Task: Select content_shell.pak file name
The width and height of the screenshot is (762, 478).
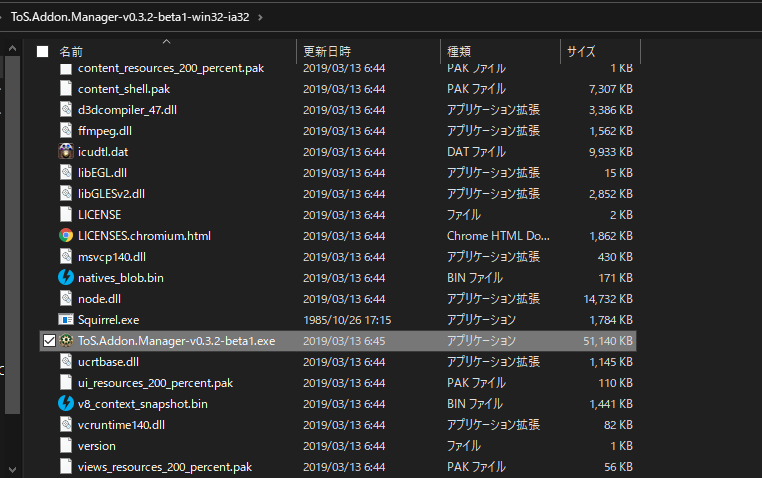Action: 124,89
